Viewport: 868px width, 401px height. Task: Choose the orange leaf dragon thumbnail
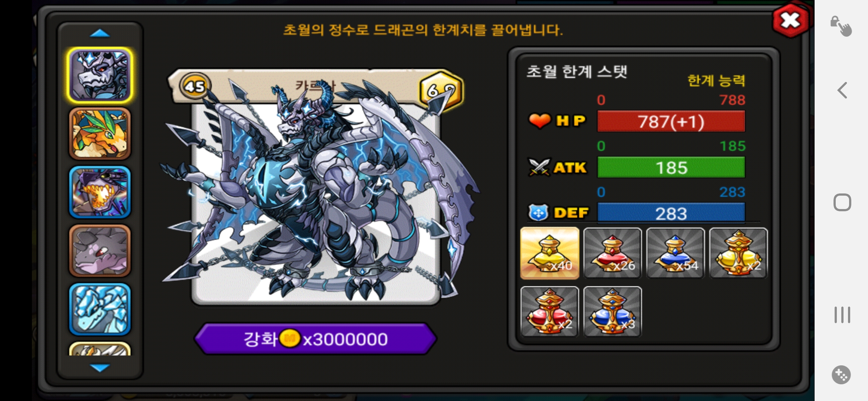coord(100,134)
